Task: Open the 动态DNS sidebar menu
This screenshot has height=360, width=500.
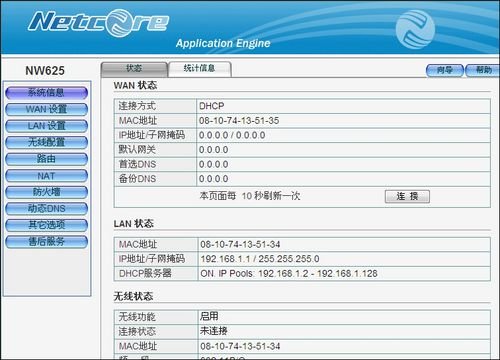Action: coord(46,209)
